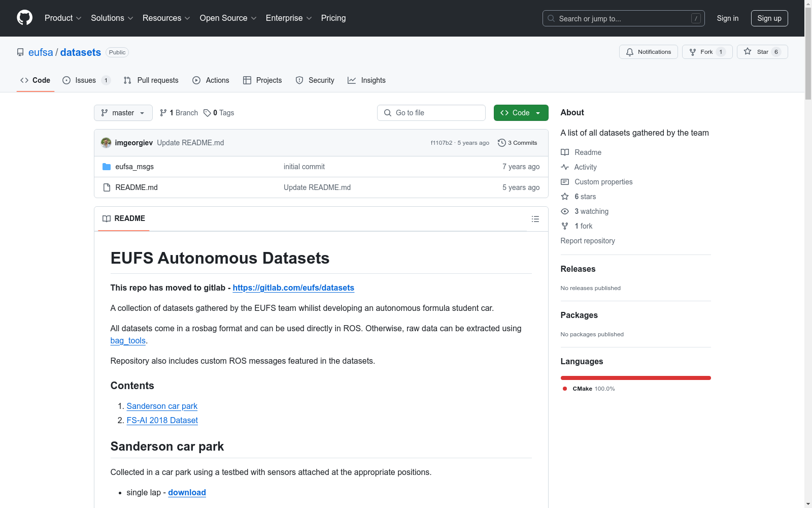Screen dimensions: 812x508
Task: Open the green Code dropdown button
Action: point(521,113)
